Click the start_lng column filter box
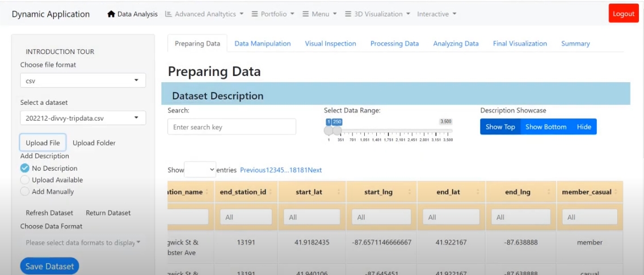644x275 pixels. (381, 217)
